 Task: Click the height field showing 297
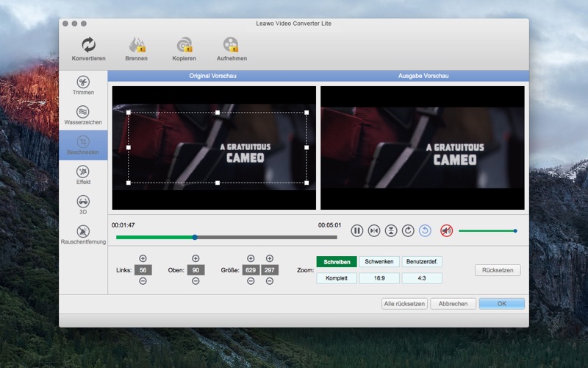(x=270, y=270)
